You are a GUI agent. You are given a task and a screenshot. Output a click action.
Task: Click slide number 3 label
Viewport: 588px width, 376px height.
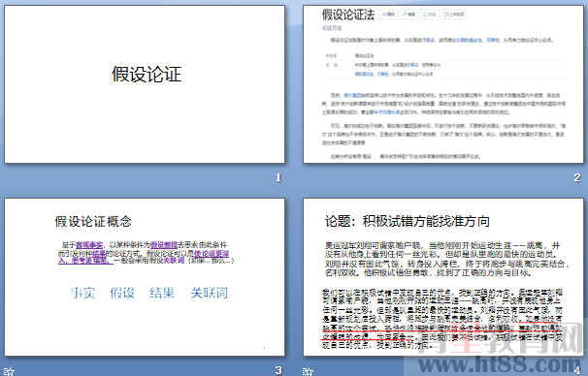[278, 370]
